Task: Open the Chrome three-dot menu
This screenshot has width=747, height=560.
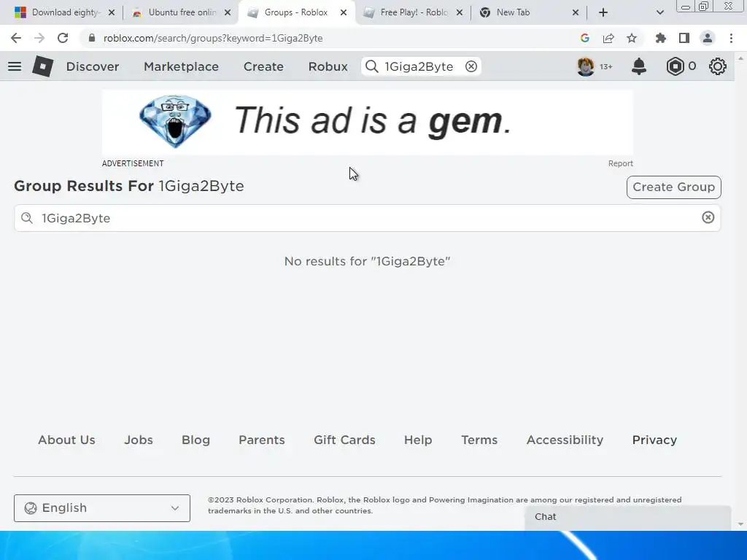Action: pyautogui.click(x=731, y=38)
